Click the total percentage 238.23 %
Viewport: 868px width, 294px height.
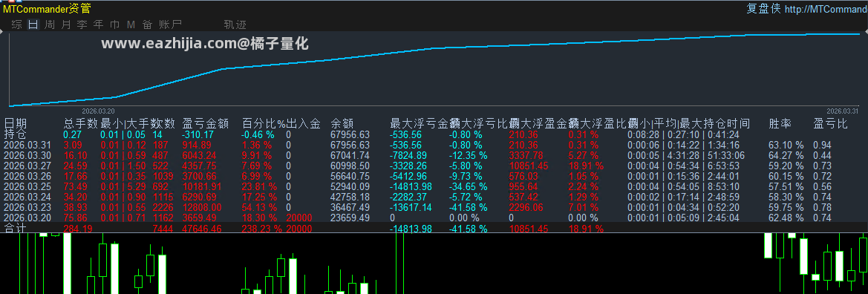(x=262, y=228)
